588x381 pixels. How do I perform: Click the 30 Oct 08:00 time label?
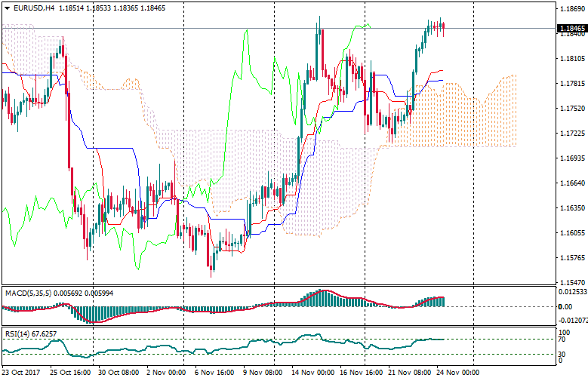click(x=118, y=373)
